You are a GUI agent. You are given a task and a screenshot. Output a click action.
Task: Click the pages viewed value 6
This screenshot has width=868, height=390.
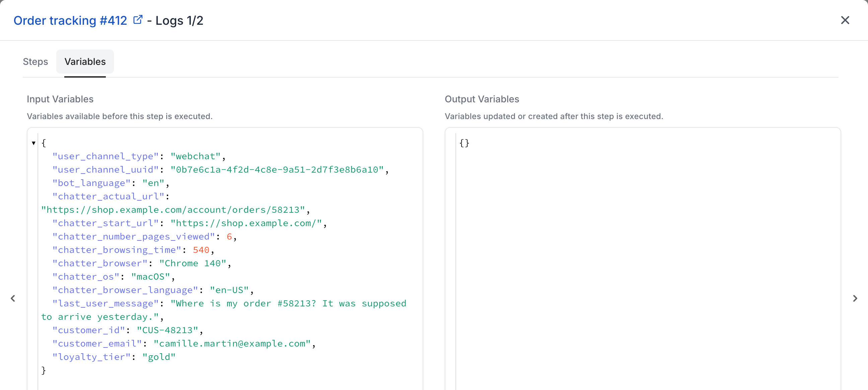tap(229, 236)
